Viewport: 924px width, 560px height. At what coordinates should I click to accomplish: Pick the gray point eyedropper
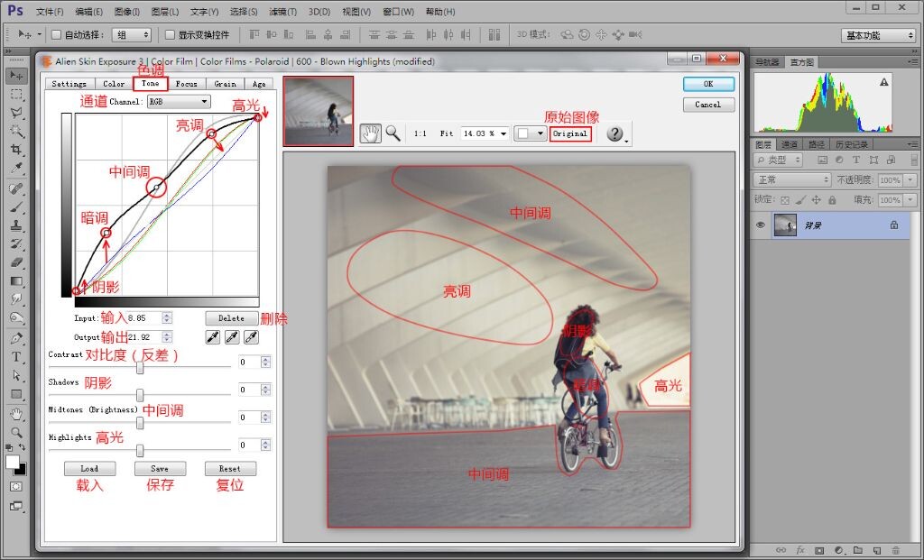tap(232, 337)
